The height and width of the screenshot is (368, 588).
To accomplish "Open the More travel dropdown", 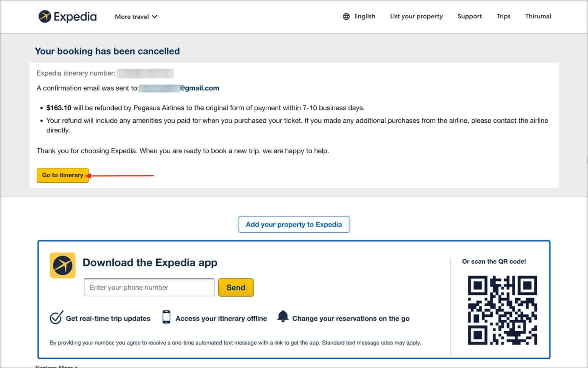I will pos(136,16).
